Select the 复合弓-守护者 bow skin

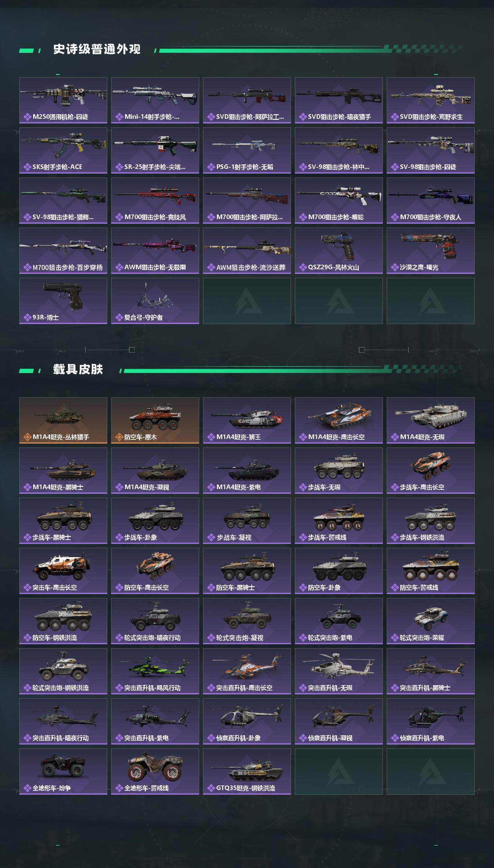(155, 301)
